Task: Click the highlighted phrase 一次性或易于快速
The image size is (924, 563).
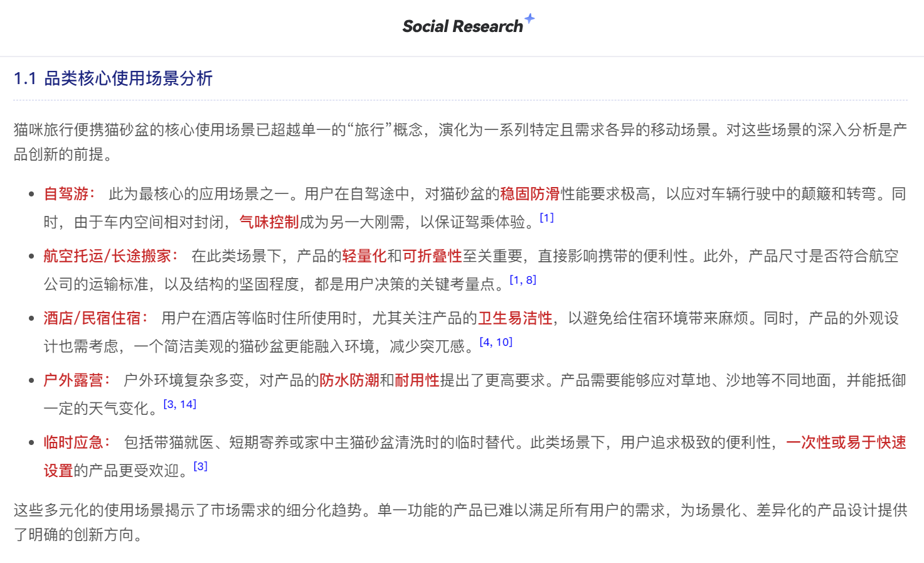Action: tap(846, 442)
